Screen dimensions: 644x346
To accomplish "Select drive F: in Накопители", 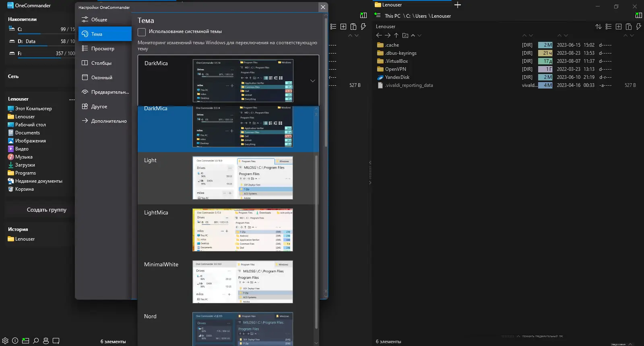I will pos(41,53).
